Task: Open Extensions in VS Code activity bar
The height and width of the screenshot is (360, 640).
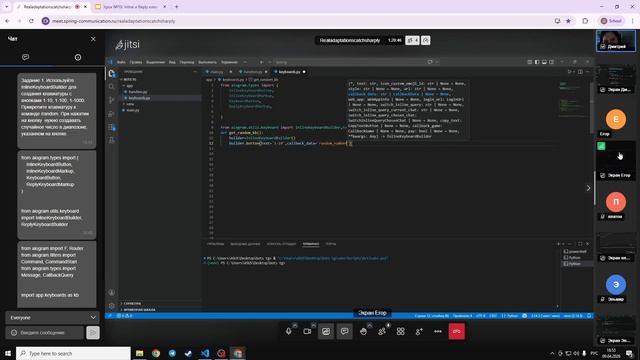Action: 111,127
